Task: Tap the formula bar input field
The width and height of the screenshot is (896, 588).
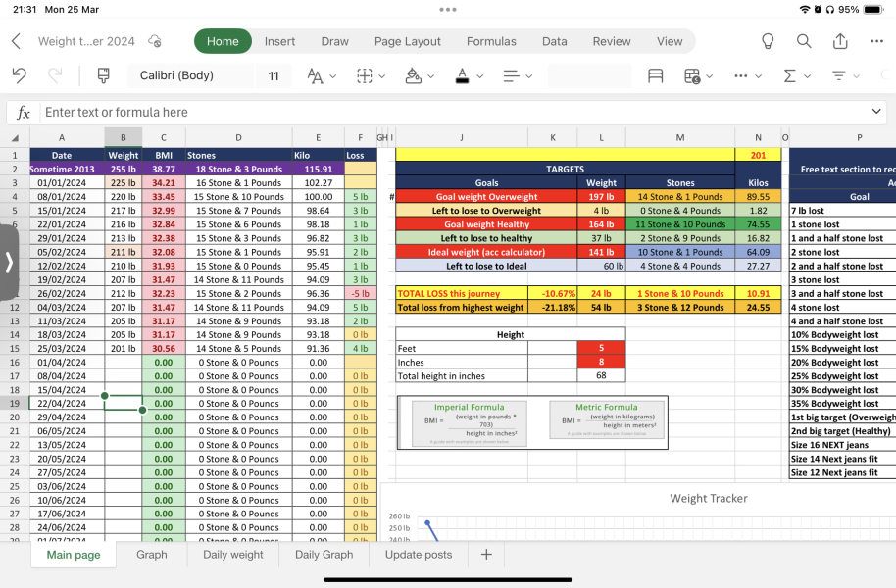Action: pyautogui.click(x=451, y=112)
